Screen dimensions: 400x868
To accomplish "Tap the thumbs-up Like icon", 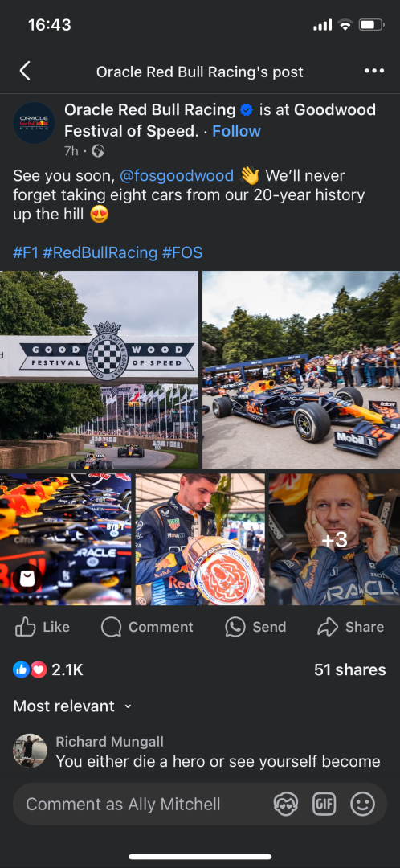I will 26,627.
